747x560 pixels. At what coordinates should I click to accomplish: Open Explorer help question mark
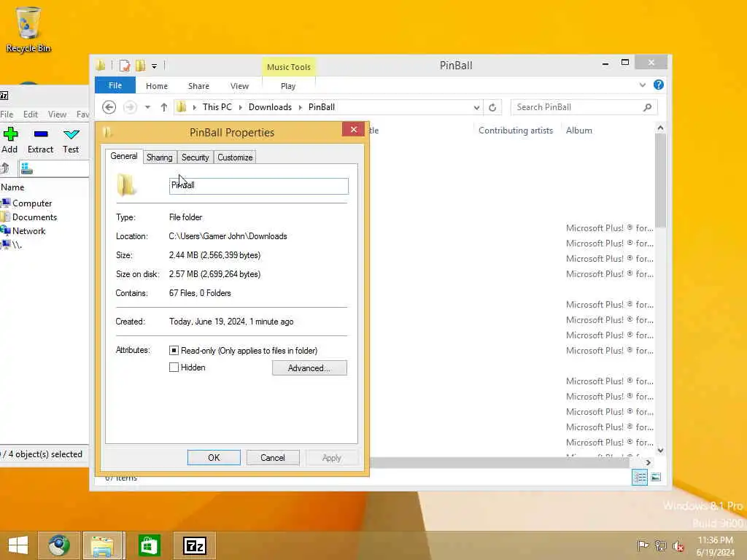point(659,85)
